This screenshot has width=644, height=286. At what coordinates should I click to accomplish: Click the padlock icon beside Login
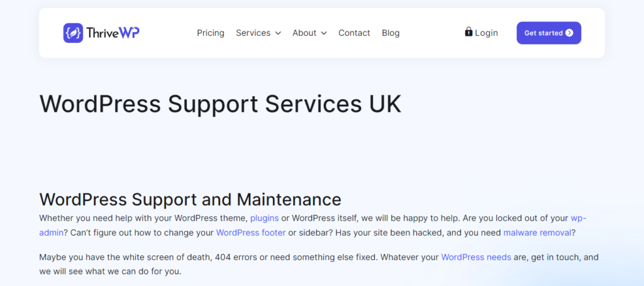(x=469, y=31)
